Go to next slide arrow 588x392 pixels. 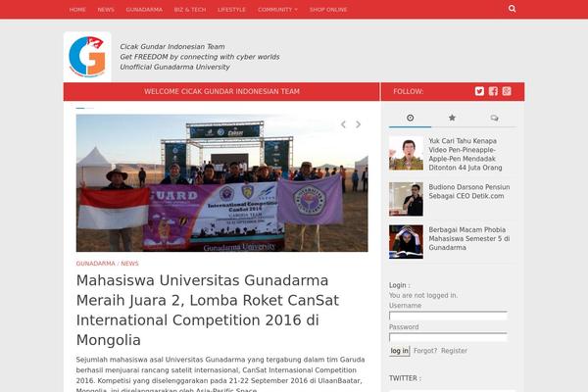(x=358, y=124)
